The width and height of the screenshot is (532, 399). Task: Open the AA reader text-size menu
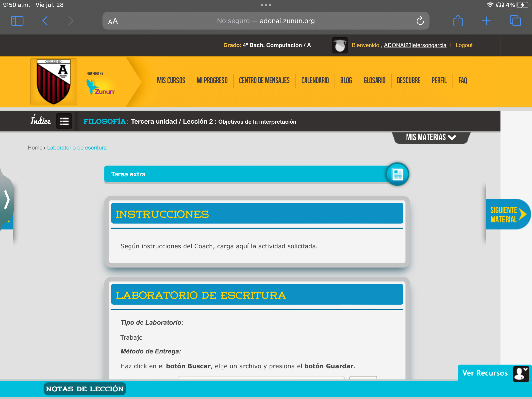113,21
